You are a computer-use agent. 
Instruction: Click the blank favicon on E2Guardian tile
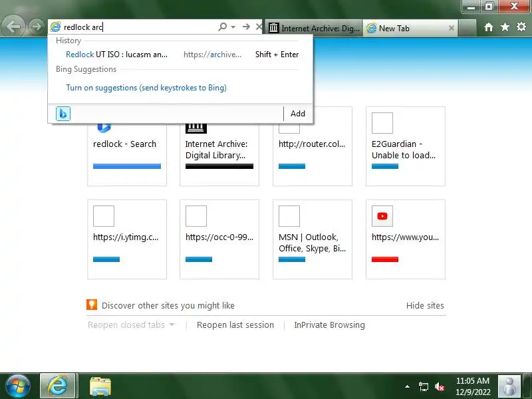click(x=382, y=123)
